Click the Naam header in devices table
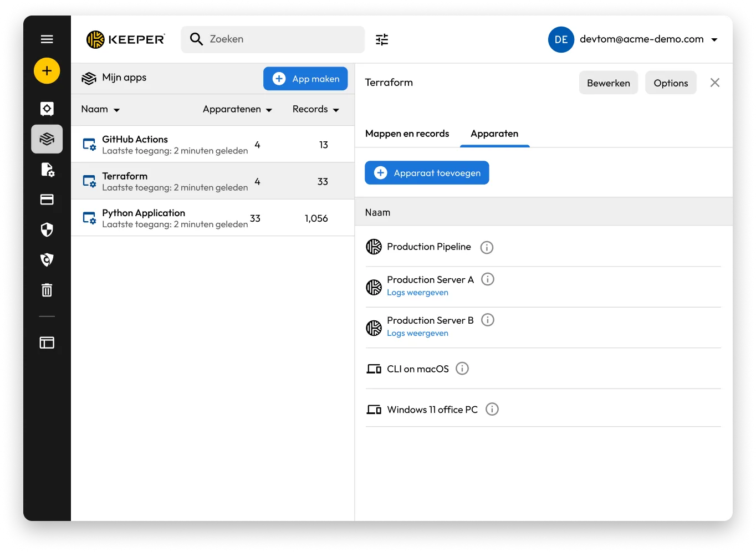 (x=377, y=212)
